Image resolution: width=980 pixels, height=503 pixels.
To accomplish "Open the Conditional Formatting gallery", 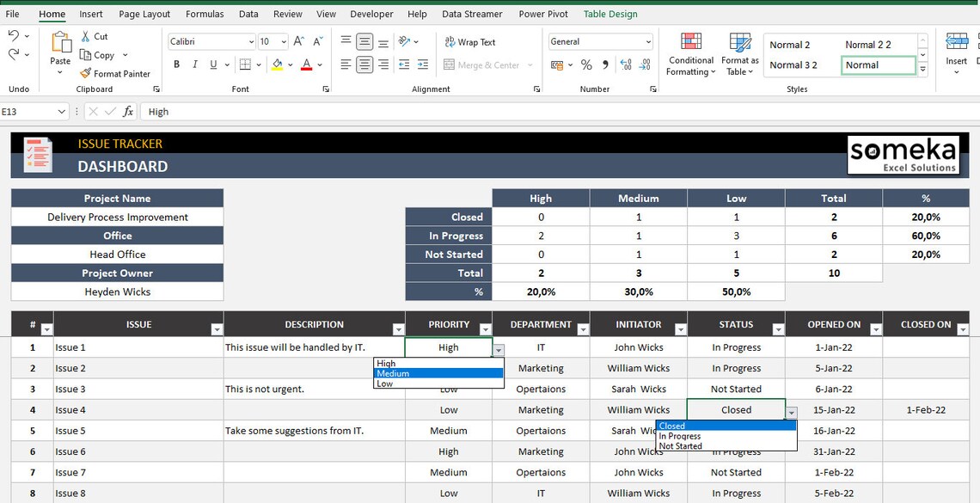I will [690, 53].
